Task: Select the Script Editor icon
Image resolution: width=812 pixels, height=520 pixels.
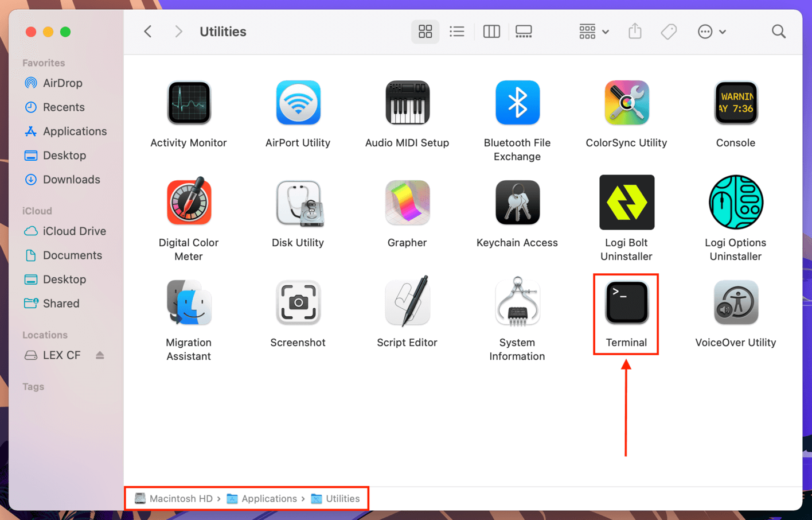Action: pyautogui.click(x=407, y=302)
